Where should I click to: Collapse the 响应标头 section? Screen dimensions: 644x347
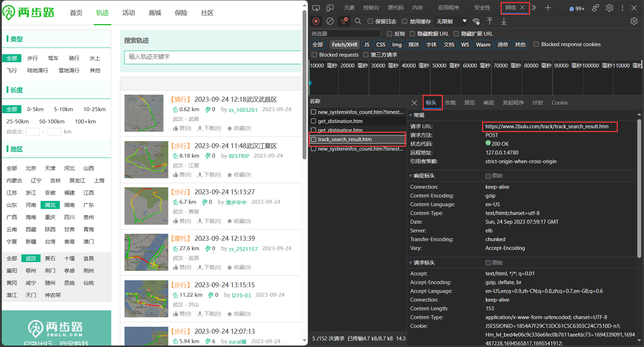pos(411,176)
